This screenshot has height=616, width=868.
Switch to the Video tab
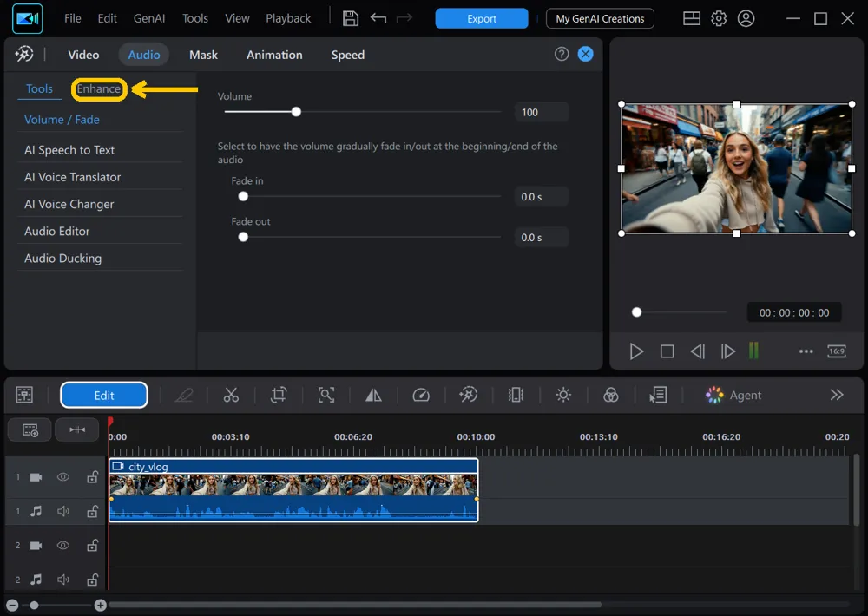coord(83,55)
